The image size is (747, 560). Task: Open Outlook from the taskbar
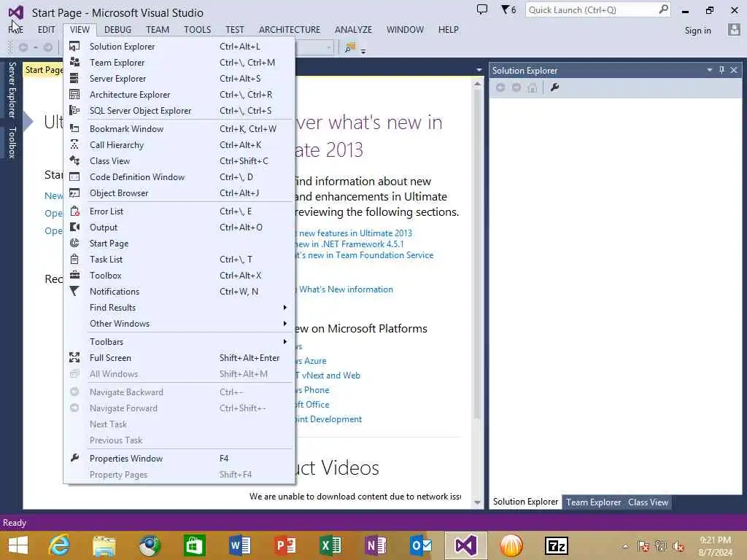tap(421, 545)
